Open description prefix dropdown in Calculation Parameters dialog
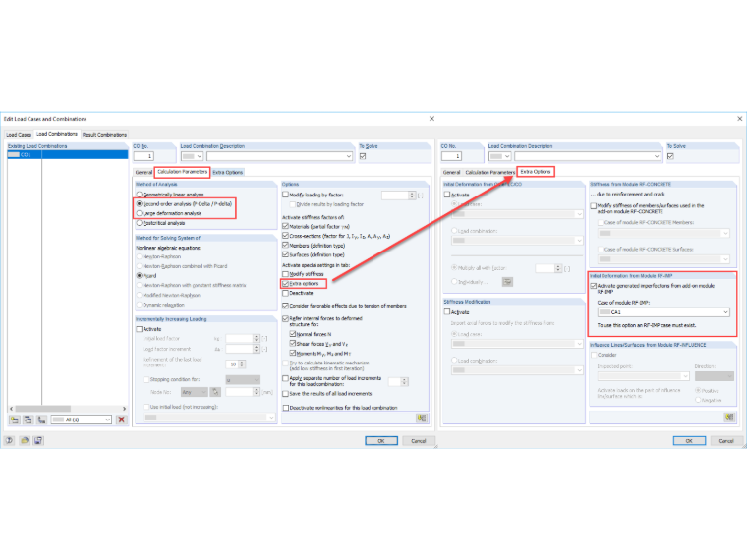Image resolution: width=747 pixels, height=560 pixels. pyautogui.click(x=192, y=156)
